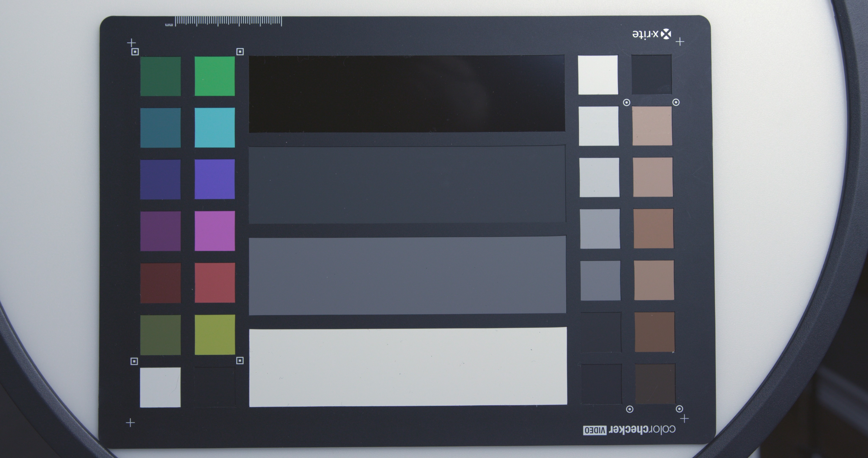The height and width of the screenshot is (458, 868).
Task: Select the large dark gray bar
Action: (407, 184)
